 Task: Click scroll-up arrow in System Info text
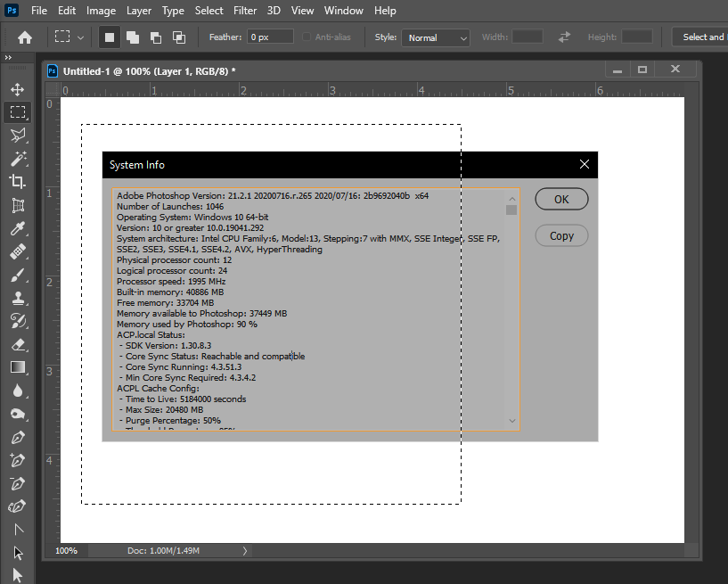512,199
